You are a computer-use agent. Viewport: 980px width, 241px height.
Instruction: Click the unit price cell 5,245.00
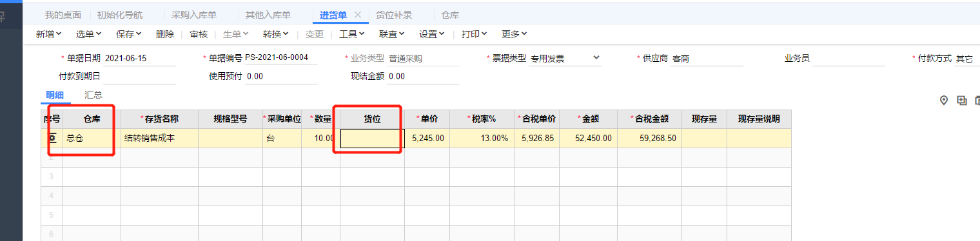coord(427,139)
